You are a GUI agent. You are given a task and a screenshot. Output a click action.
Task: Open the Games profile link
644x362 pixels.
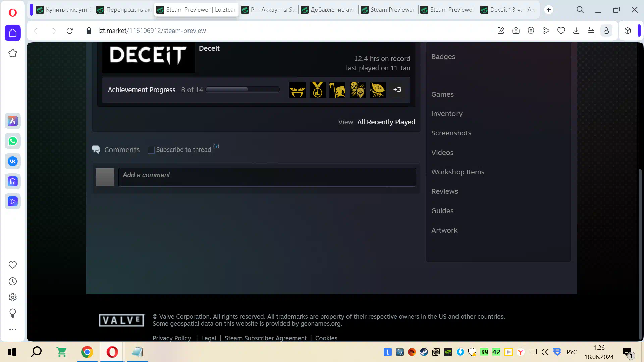click(x=442, y=94)
